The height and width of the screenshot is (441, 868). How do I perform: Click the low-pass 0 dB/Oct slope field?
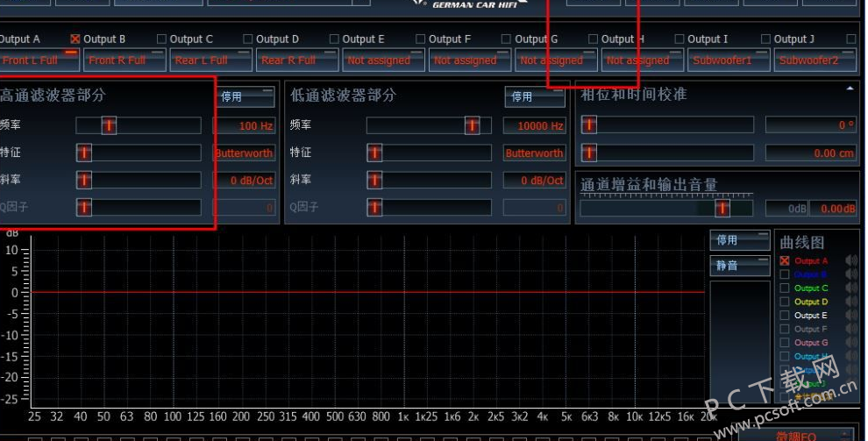click(x=535, y=180)
